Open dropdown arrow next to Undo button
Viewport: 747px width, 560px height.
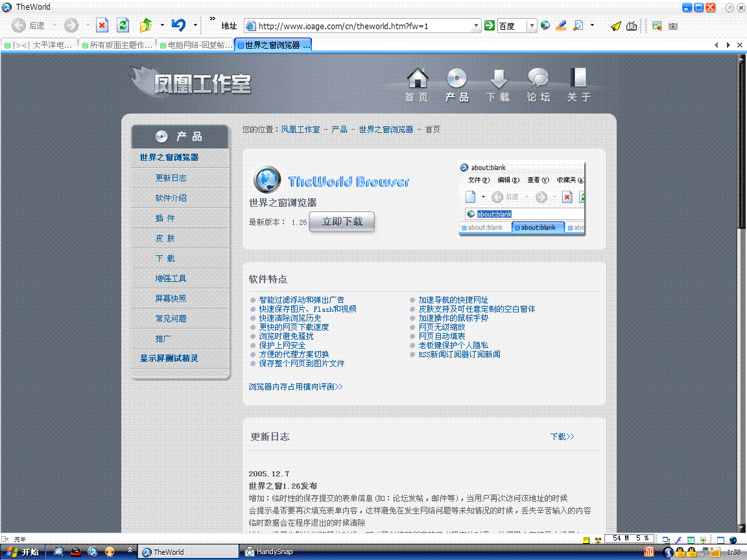pyautogui.click(x=195, y=26)
